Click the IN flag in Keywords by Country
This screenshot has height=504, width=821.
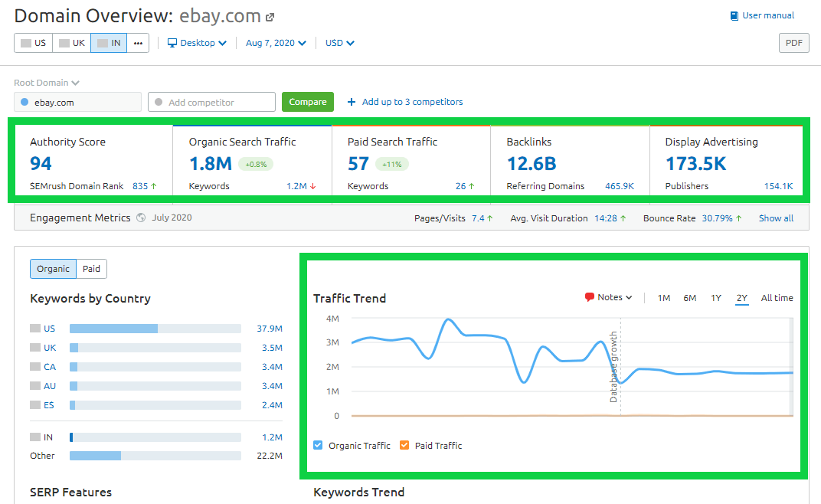pyautogui.click(x=35, y=437)
